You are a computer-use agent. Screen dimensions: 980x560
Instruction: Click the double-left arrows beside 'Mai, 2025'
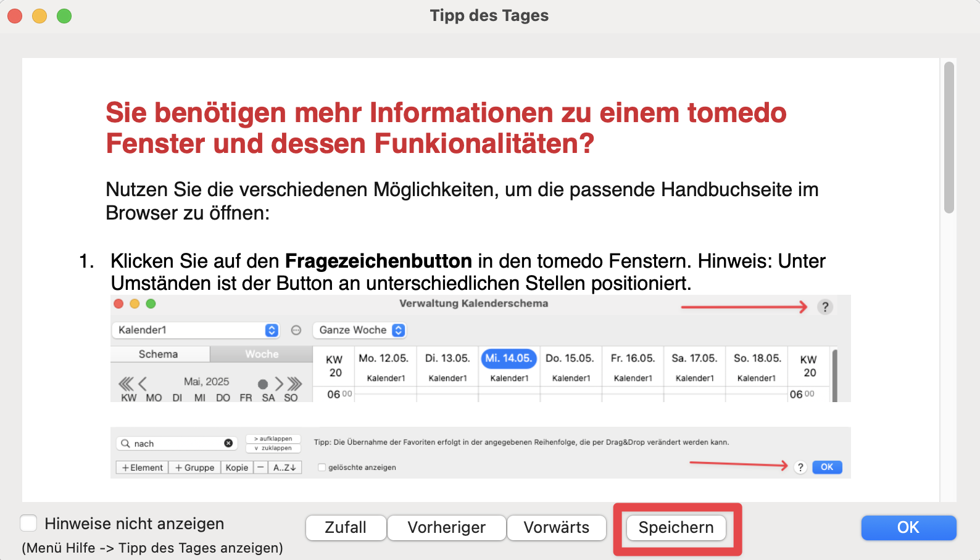click(x=126, y=384)
